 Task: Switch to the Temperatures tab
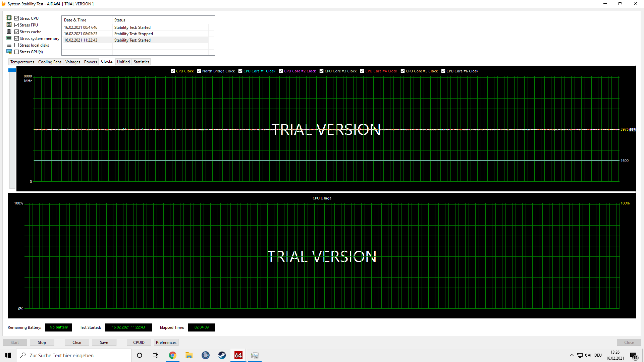[x=22, y=62]
